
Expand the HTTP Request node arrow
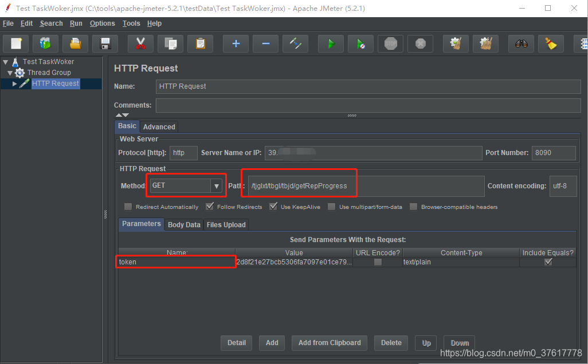click(15, 84)
